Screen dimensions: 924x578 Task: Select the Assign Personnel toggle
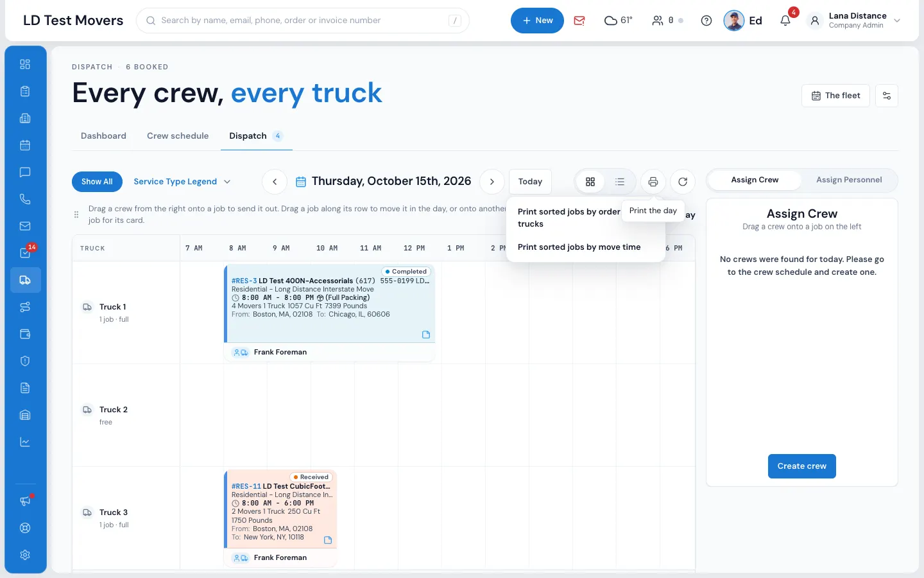click(849, 180)
